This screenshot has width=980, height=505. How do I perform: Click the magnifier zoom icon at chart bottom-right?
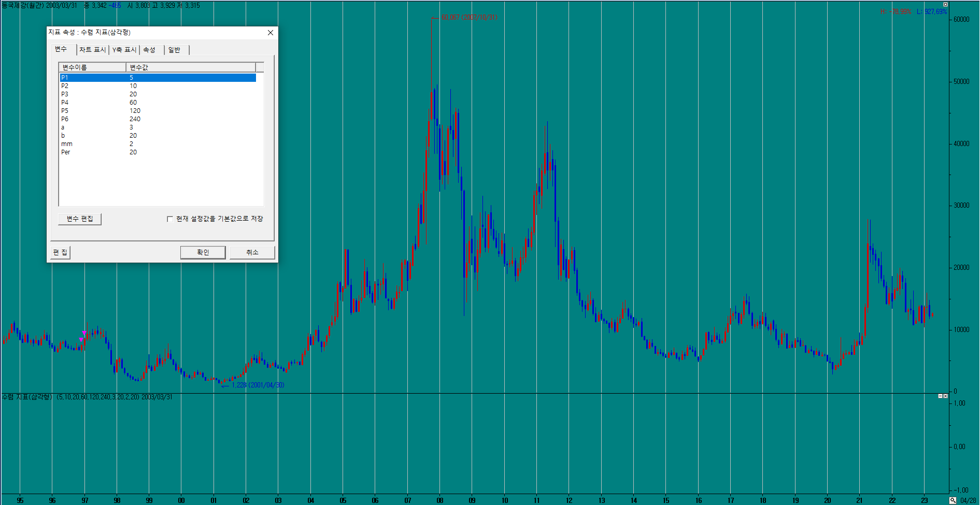click(x=953, y=500)
